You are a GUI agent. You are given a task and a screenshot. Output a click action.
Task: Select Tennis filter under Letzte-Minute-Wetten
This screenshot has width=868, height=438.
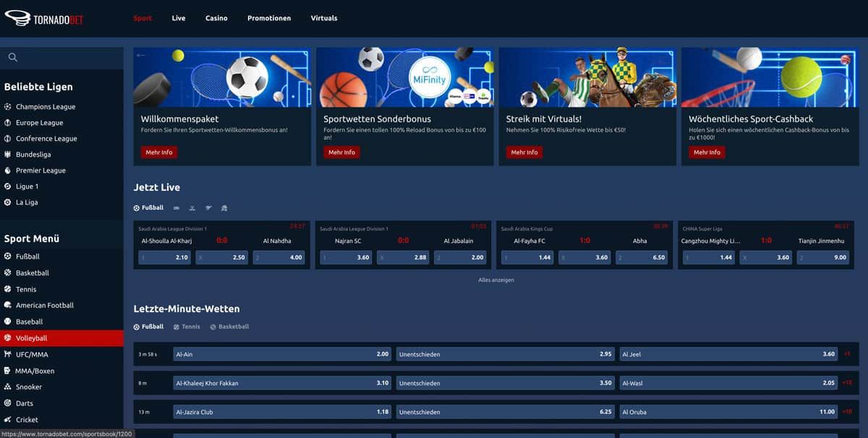point(187,327)
